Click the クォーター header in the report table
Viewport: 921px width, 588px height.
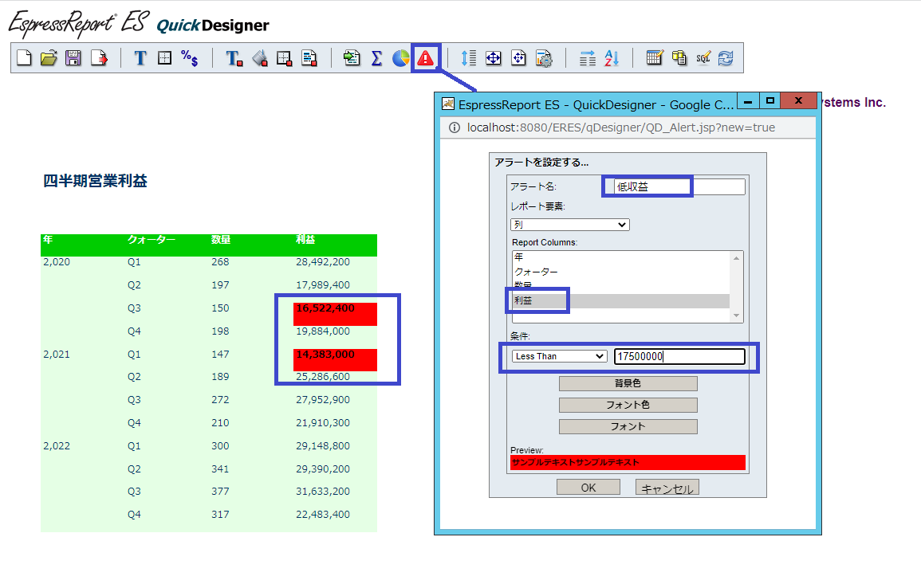tap(152, 240)
